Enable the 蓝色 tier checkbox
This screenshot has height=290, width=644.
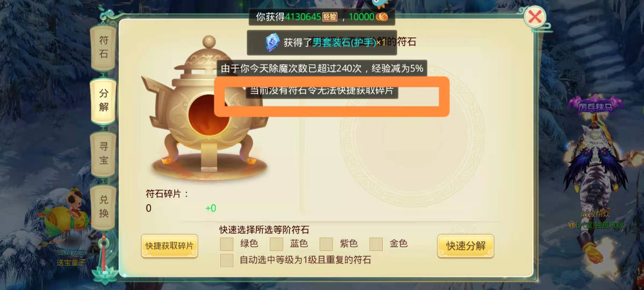[276, 244]
